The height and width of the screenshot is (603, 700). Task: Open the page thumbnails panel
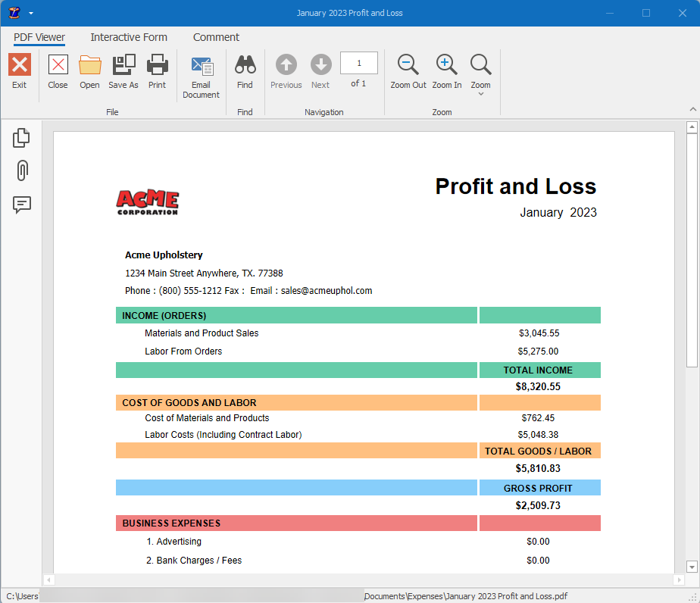pos(21,137)
